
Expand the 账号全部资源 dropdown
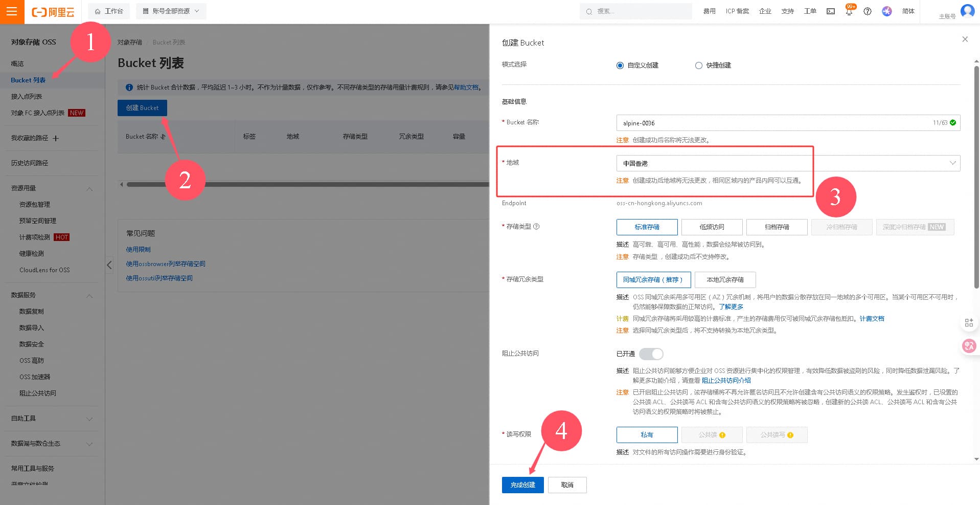click(x=171, y=11)
